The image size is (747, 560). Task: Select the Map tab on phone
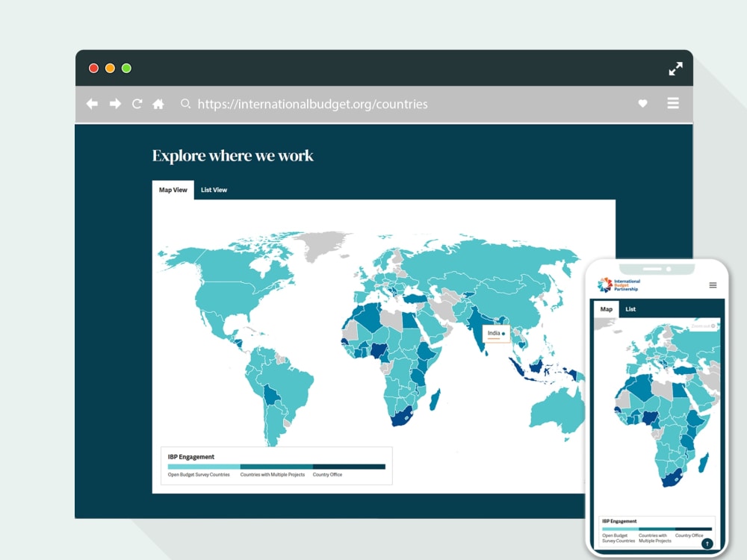click(606, 309)
